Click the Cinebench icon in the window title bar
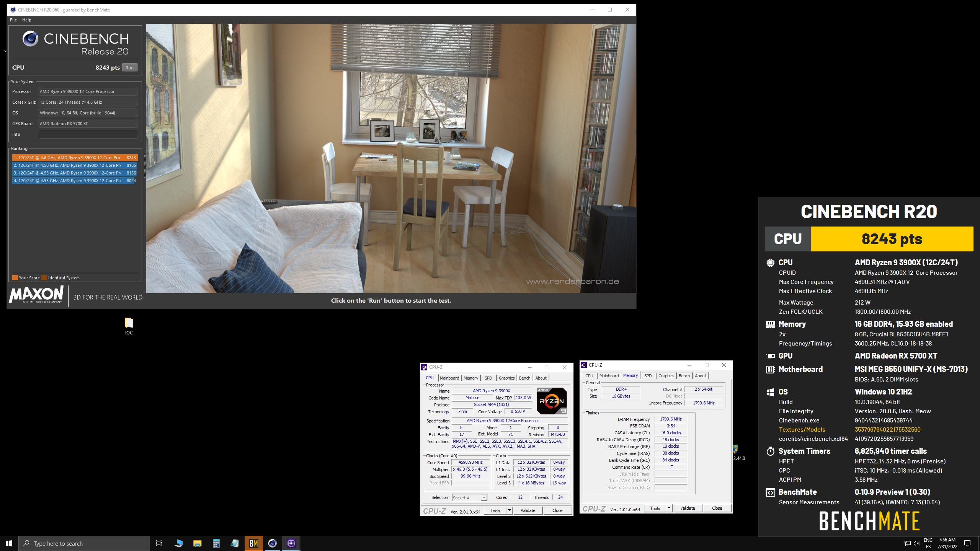The height and width of the screenshot is (551, 980). [x=13, y=10]
